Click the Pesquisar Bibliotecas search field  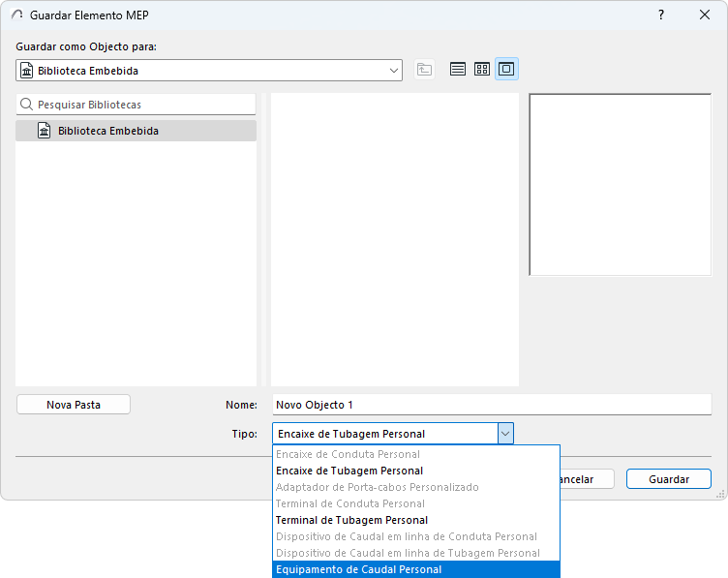pos(136,105)
